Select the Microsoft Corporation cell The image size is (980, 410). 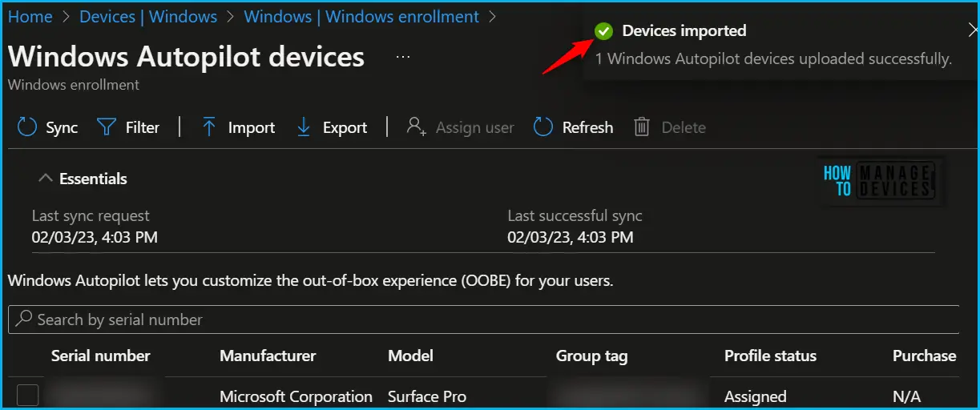(296, 396)
